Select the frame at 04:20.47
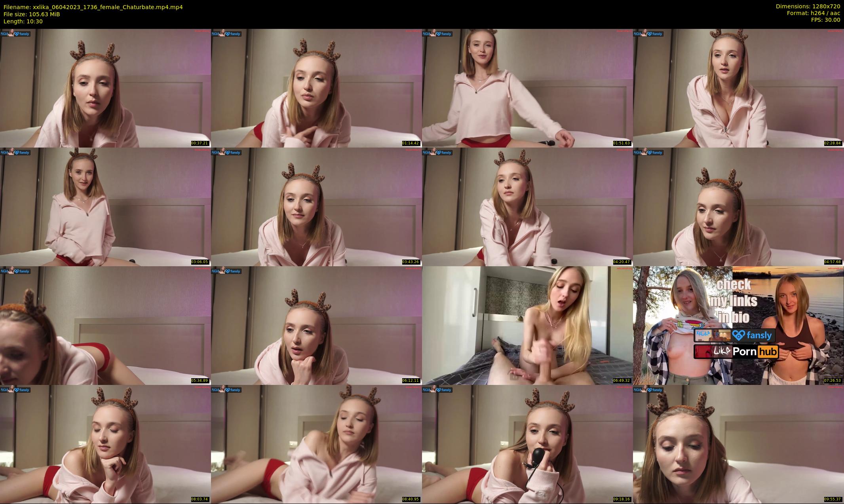Screen dimensions: 844x504 (527, 207)
